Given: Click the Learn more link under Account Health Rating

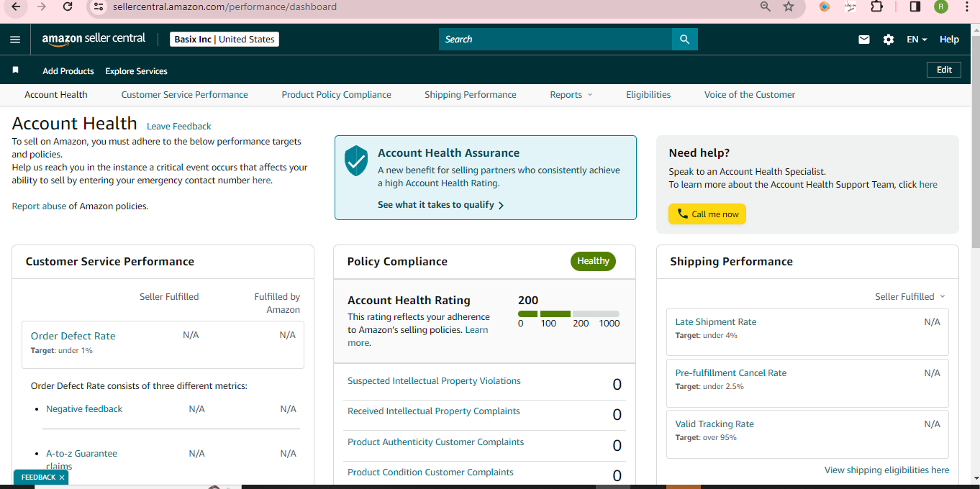Looking at the screenshot, I should 476,330.
